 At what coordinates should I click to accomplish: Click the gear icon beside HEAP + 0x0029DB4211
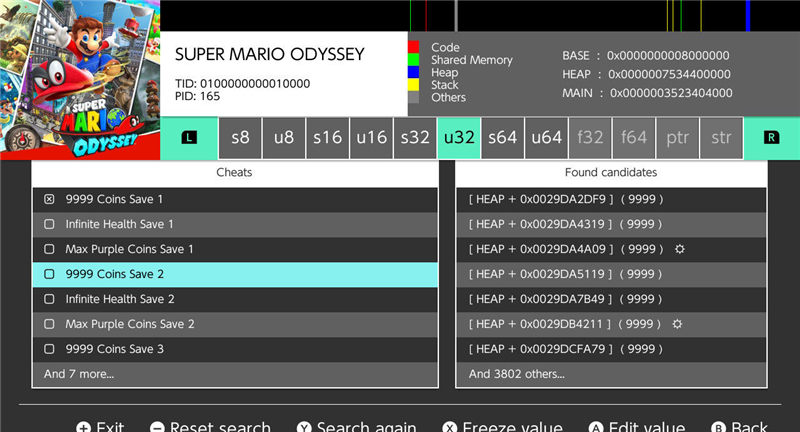[677, 324]
